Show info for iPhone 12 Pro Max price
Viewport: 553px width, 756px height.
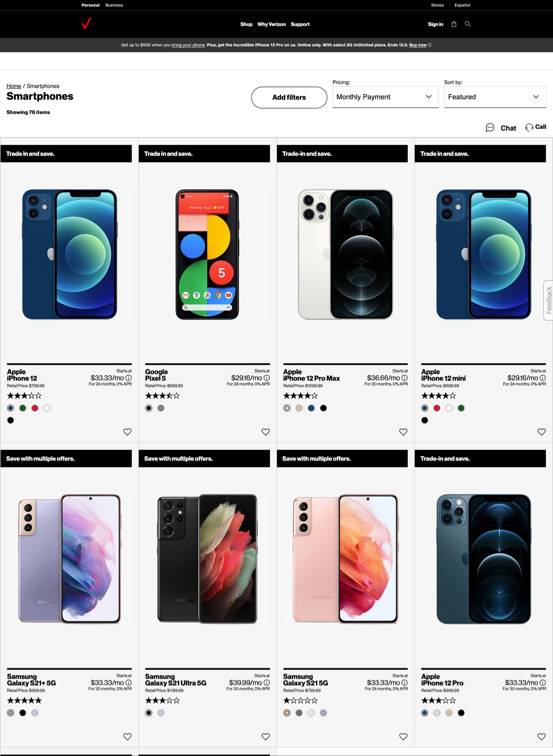405,378
